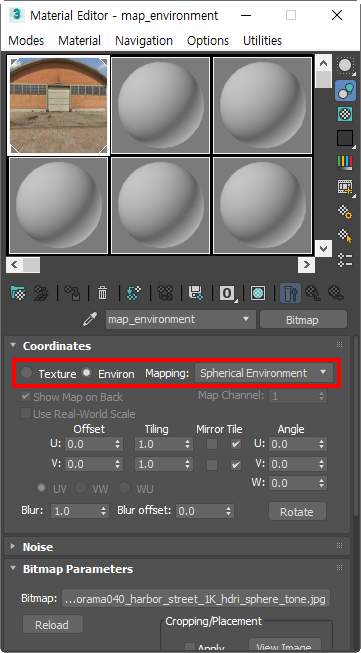Click Put Material to Scene icon
The height and width of the screenshot is (653, 361).
click(41, 293)
